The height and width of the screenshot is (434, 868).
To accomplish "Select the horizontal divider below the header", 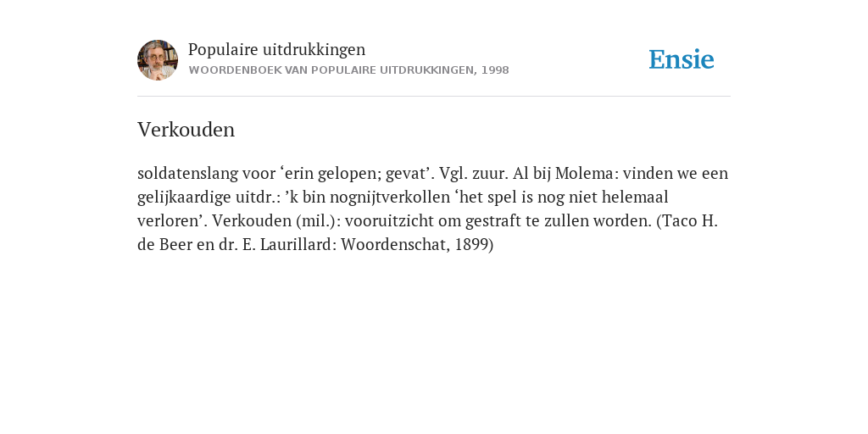I will tap(434, 97).
